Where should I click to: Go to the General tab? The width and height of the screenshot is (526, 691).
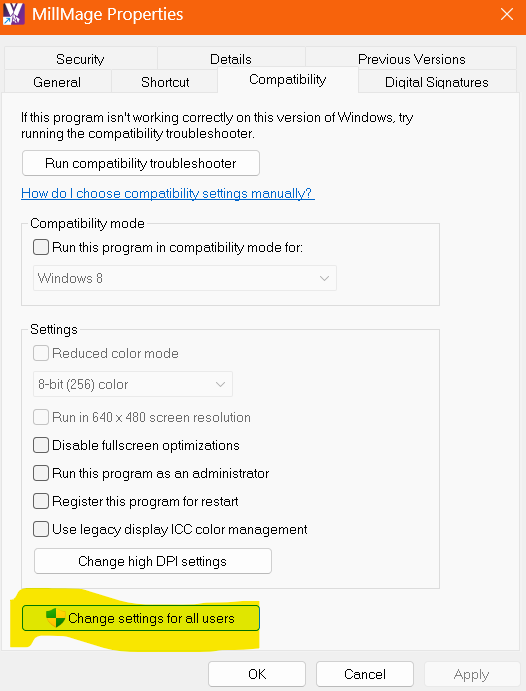click(57, 82)
